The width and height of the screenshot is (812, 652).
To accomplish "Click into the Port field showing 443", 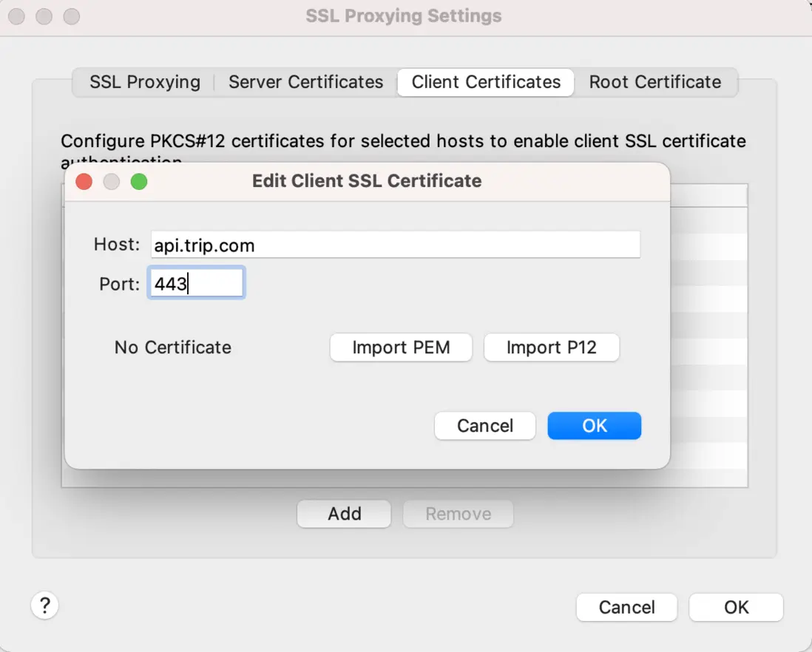I will 196,284.
